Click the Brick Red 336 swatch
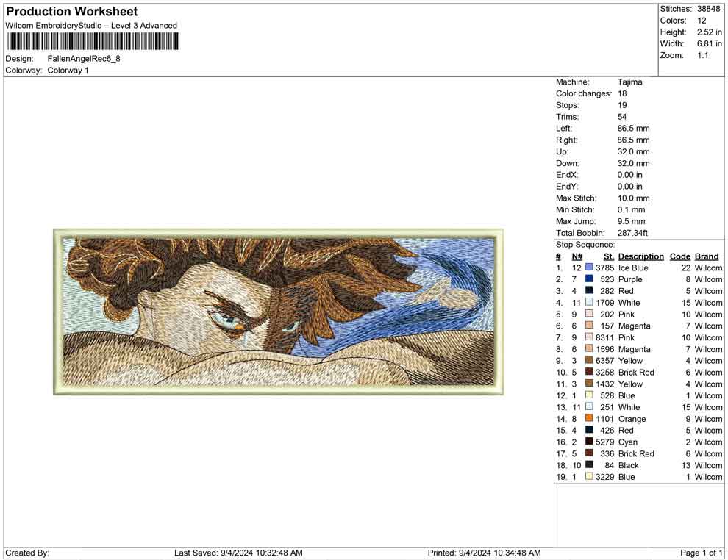 (589, 453)
